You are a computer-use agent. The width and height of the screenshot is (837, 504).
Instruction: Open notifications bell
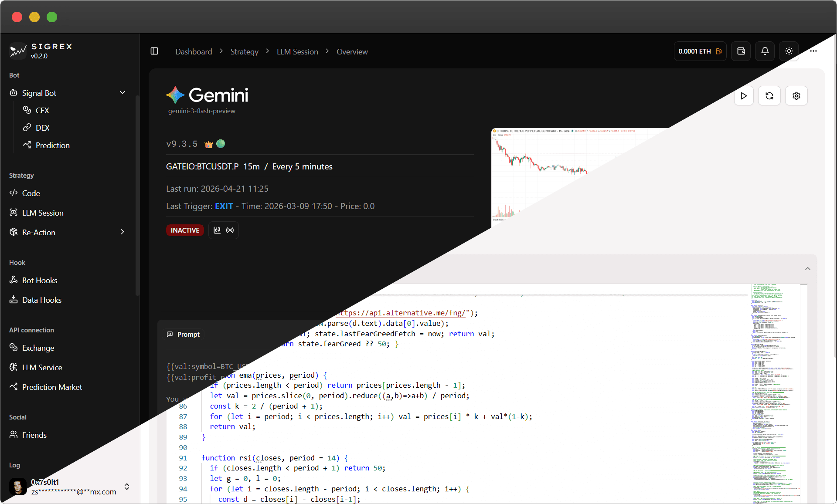pos(765,51)
